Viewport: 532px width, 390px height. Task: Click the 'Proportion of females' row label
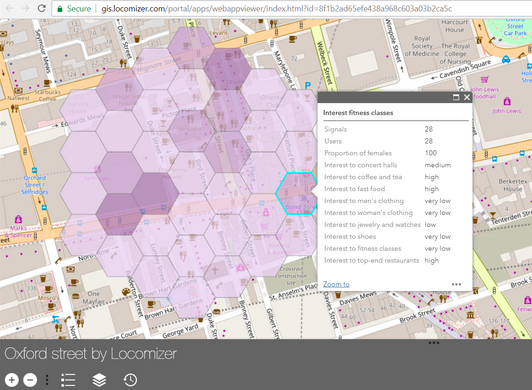pyautogui.click(x=358, y=153)
